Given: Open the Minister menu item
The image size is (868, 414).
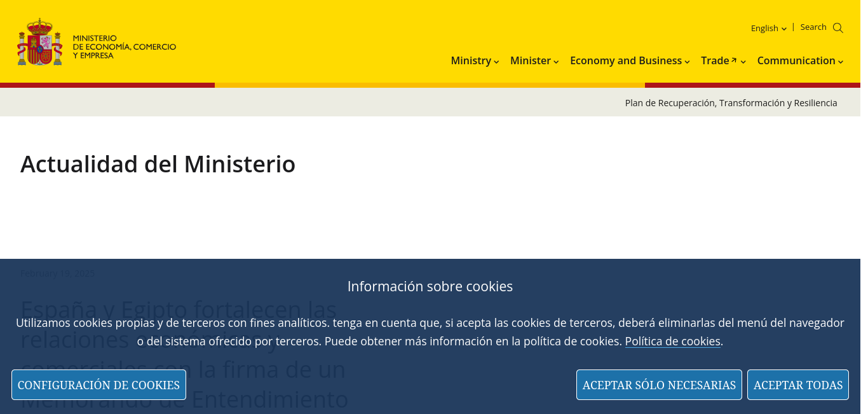Looking at the screenshot, I should 530,60.
